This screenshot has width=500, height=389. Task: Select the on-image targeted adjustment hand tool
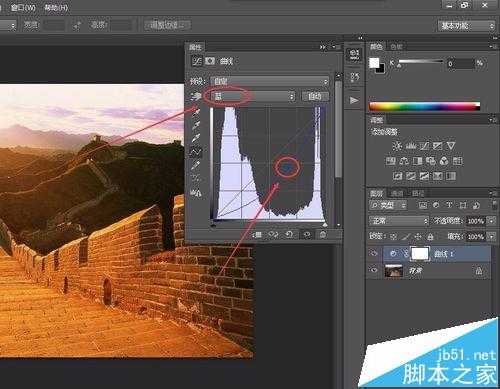point(196,97)
